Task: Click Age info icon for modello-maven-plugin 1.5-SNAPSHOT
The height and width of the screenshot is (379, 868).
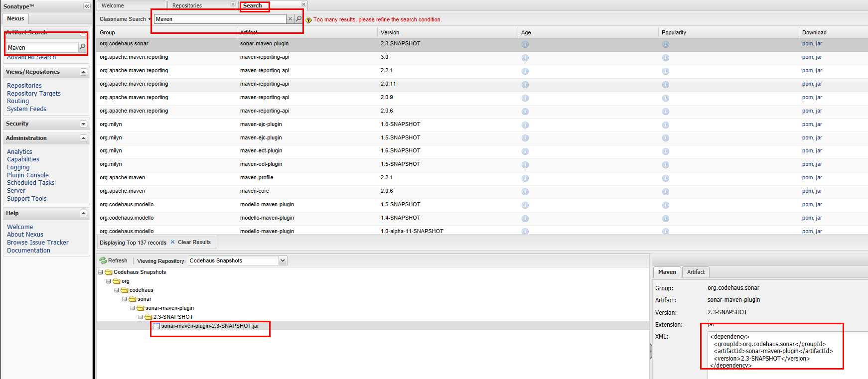Action: coord(525,205)
